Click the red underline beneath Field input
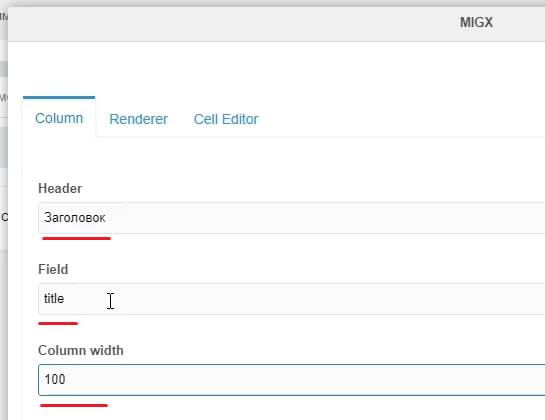 pyautogui.click(x=58, y=324)
